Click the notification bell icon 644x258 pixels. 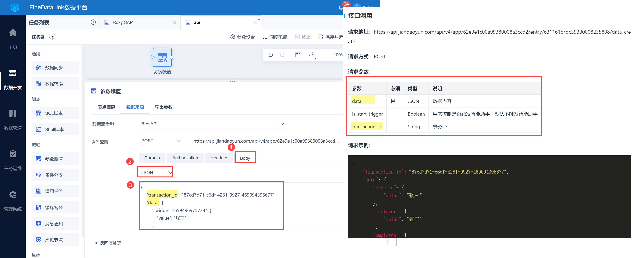pos(341,7)
